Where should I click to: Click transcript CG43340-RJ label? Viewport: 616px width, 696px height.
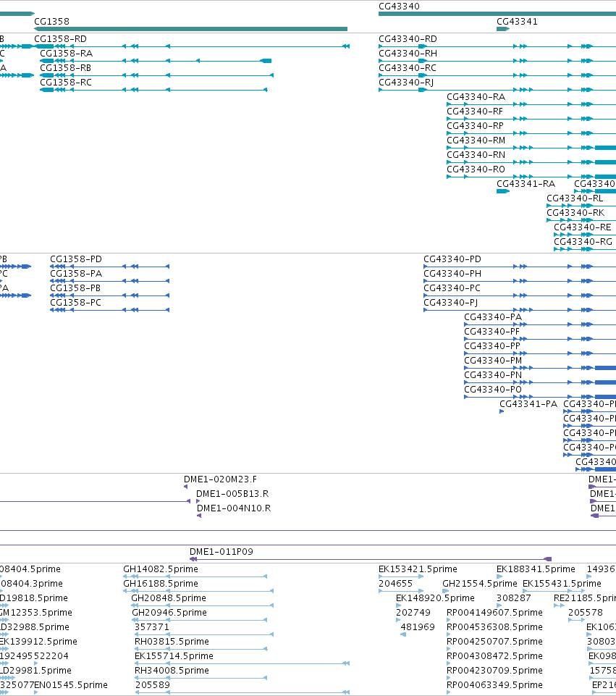click(x=406, y=82)
